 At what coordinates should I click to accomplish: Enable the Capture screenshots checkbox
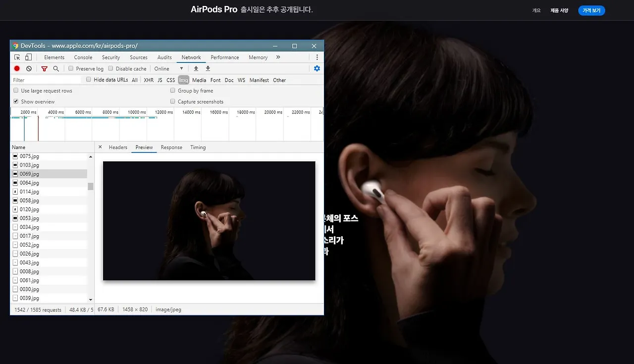point(173,102)
